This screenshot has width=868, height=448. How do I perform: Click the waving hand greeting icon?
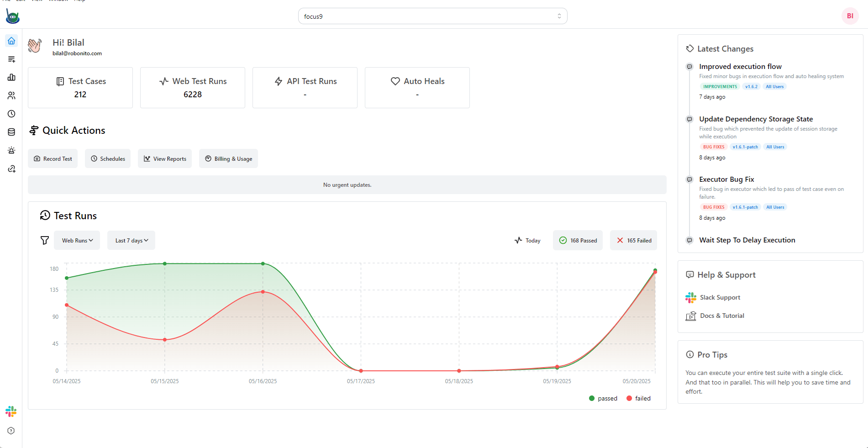pyautogui.click(x=35, y=46)
